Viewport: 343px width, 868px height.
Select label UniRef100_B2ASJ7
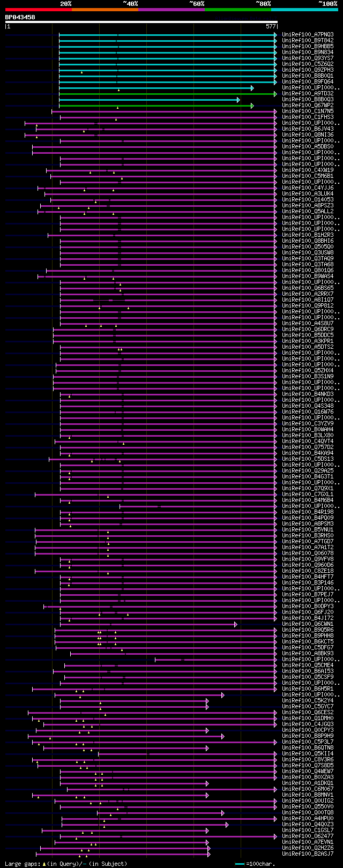[308, 854]
